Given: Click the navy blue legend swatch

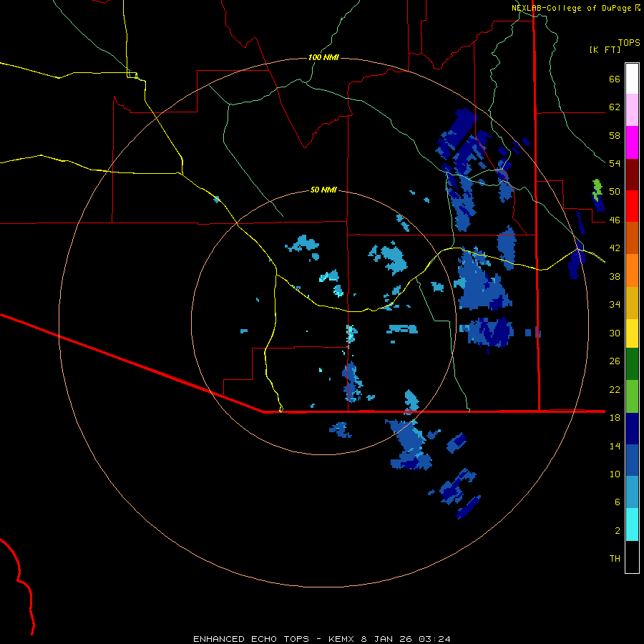Looking at the screenshot, I should [x=632, y=429].
